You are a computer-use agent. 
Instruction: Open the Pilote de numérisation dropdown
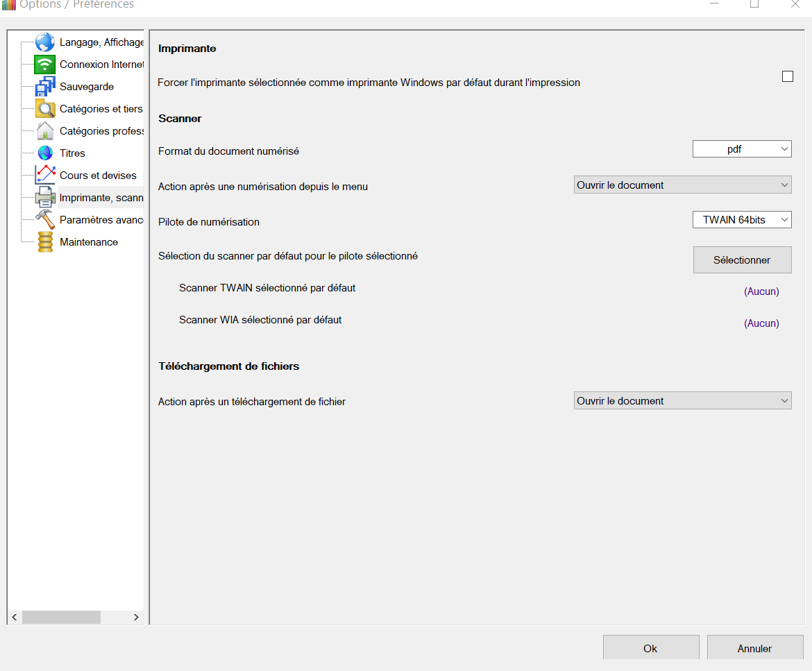pos(741,220)
